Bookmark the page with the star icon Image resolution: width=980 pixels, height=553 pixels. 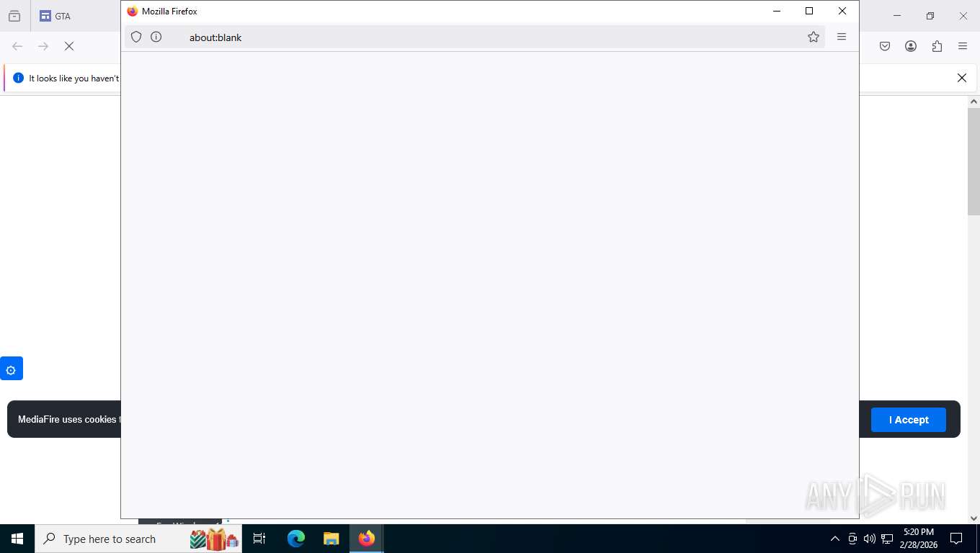coord(814,37)
